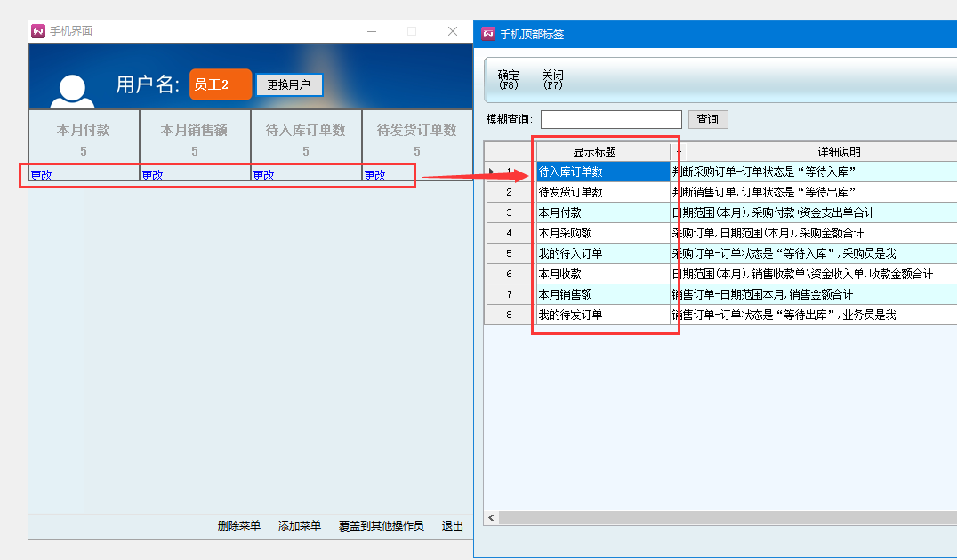Click the 确定 (F8) toolbar button
Image resolution: width=957 pixels, height=560 pixels.
[x=509, y=80]
